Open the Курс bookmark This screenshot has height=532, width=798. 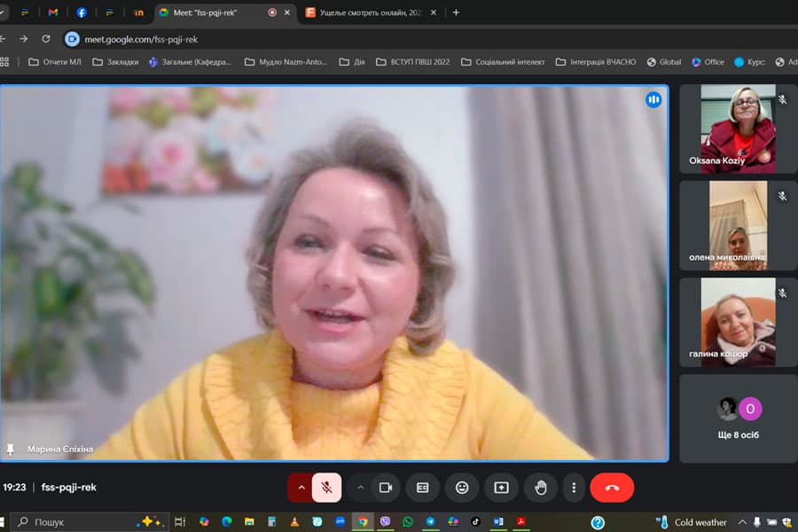pyautogui.click(x=749, y=62)
